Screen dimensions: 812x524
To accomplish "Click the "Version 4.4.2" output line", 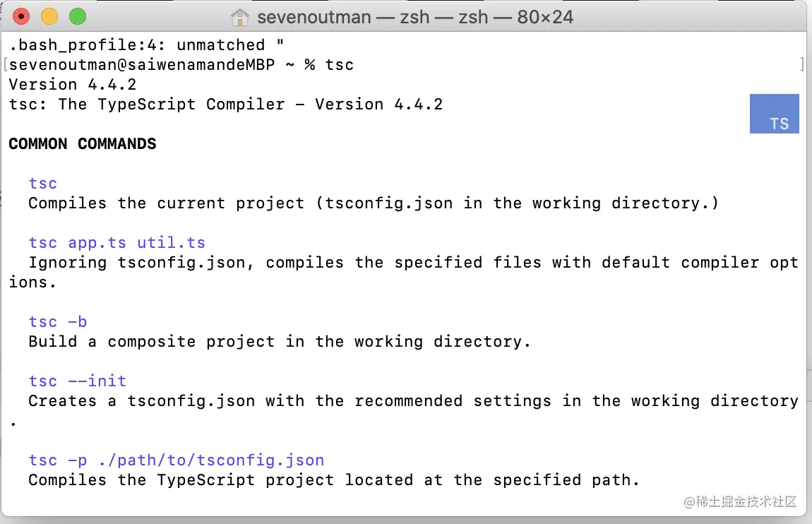I will coord(73,85).
